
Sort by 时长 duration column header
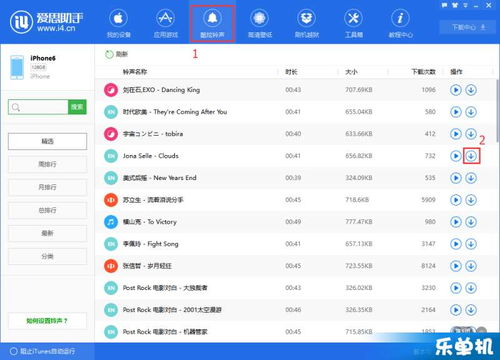click(x=291, y=72)
